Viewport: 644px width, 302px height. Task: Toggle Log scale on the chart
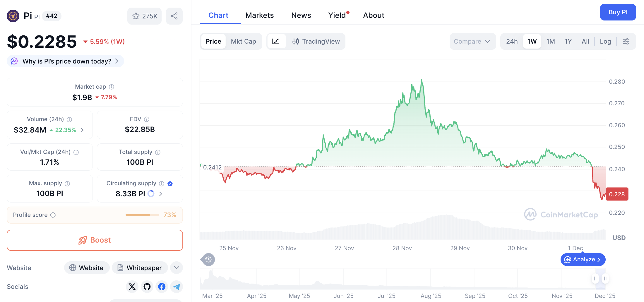pyautogui.click(x=605, y=41)
